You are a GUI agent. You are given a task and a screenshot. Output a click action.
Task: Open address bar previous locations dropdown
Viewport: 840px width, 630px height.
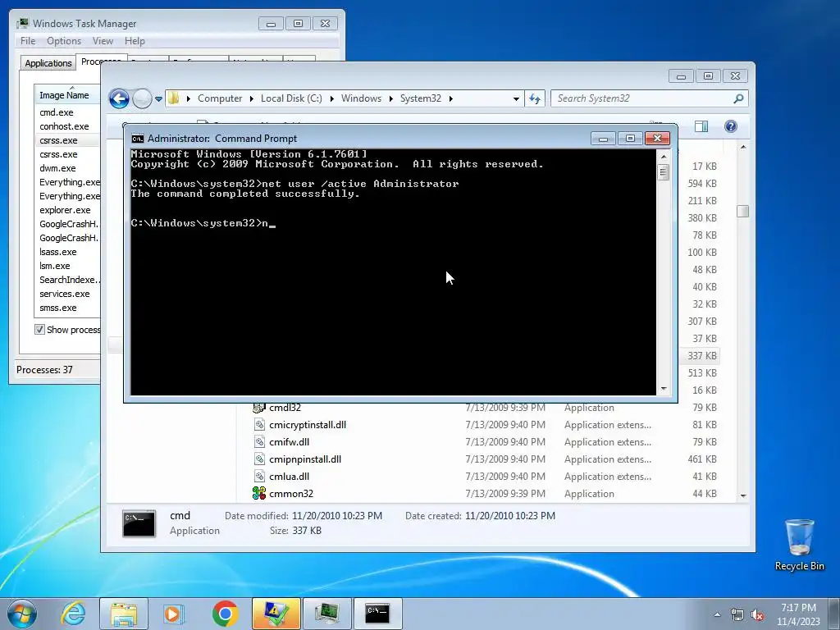(516, 99)
